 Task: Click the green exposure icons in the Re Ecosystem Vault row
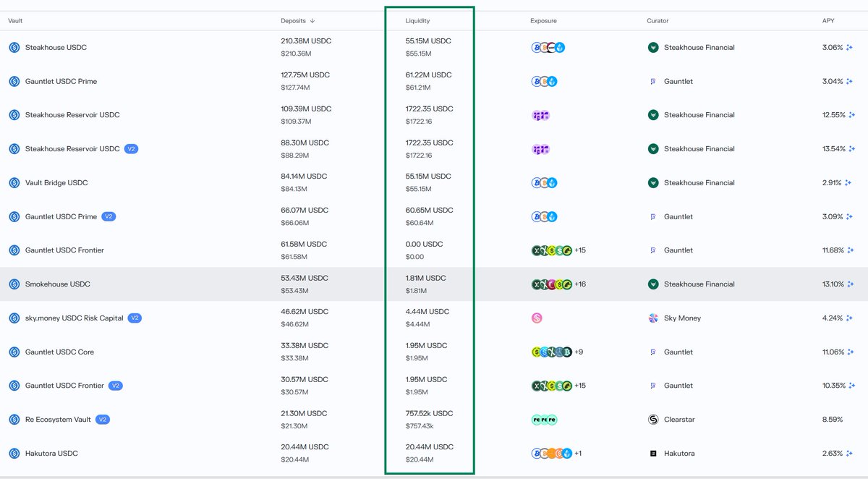[x=545, y=420]
